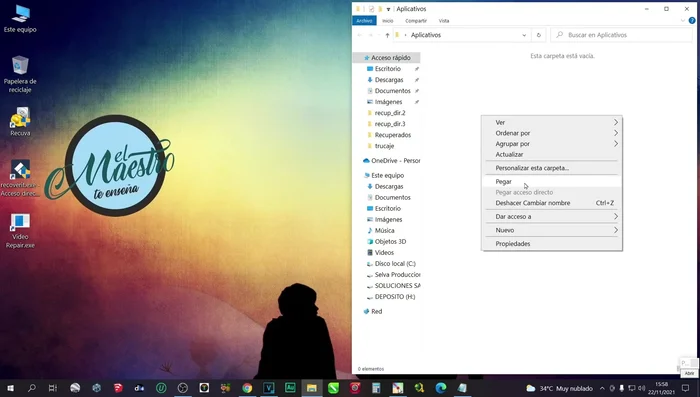This screenshot has height=397, width=700.
Task: Choose Agrupar por in context menu
Action: pos(552,144)
